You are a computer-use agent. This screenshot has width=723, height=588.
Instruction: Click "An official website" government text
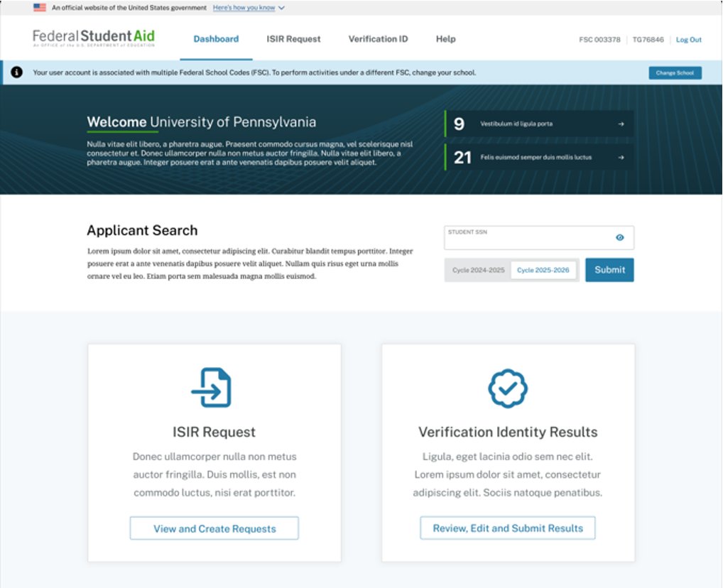[x=129, y=8]
